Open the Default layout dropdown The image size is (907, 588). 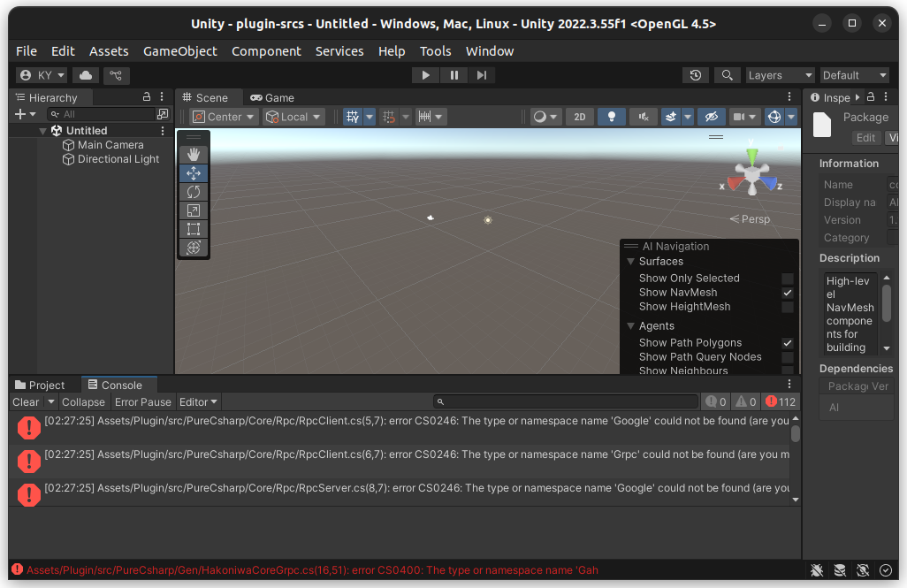point(854,75)
